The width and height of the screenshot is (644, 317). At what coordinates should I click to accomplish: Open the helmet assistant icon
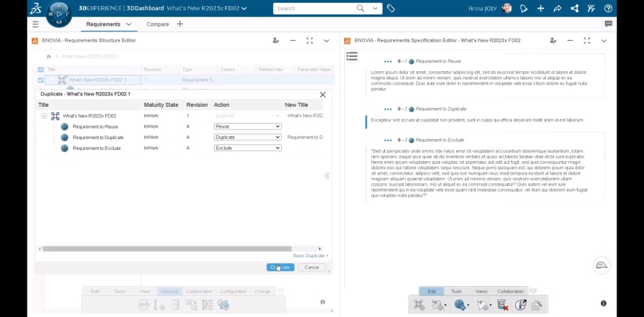coord(602,265)
